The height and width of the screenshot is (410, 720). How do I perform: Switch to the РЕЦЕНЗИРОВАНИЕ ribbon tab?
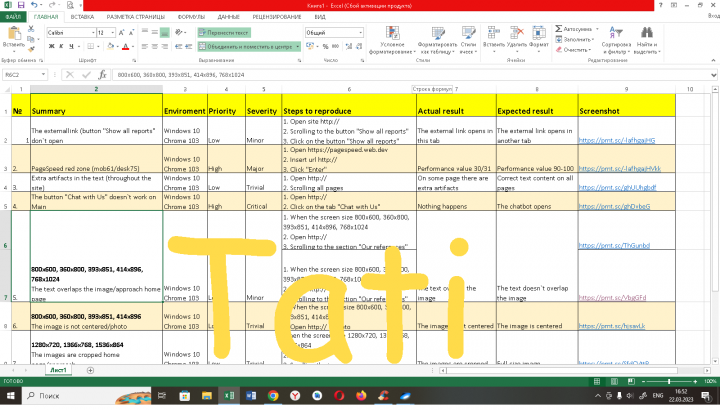click(x=277, y=17)
